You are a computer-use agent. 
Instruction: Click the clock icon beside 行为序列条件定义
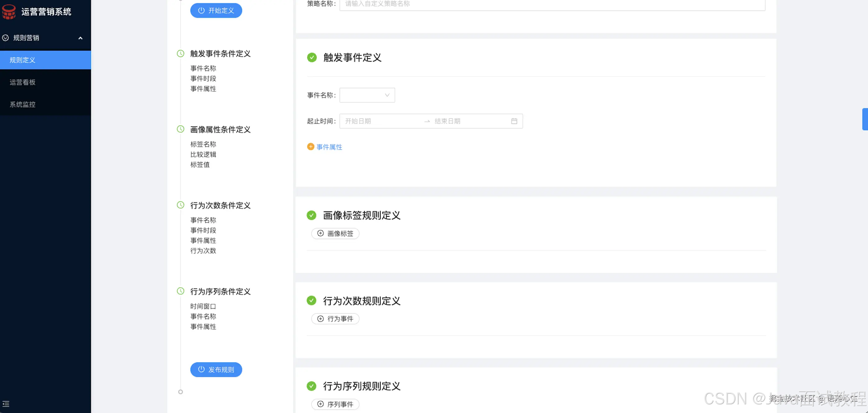pos(181,291)
